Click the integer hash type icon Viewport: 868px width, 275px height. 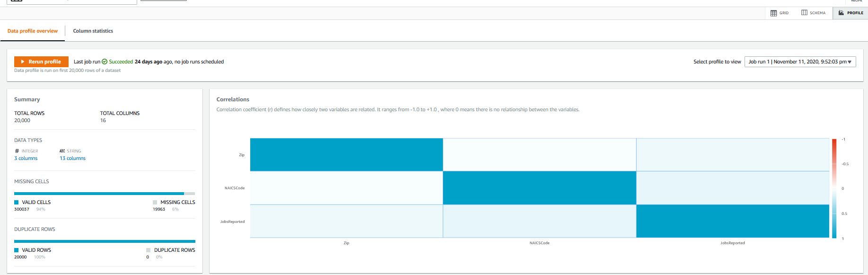pos(17,151)
